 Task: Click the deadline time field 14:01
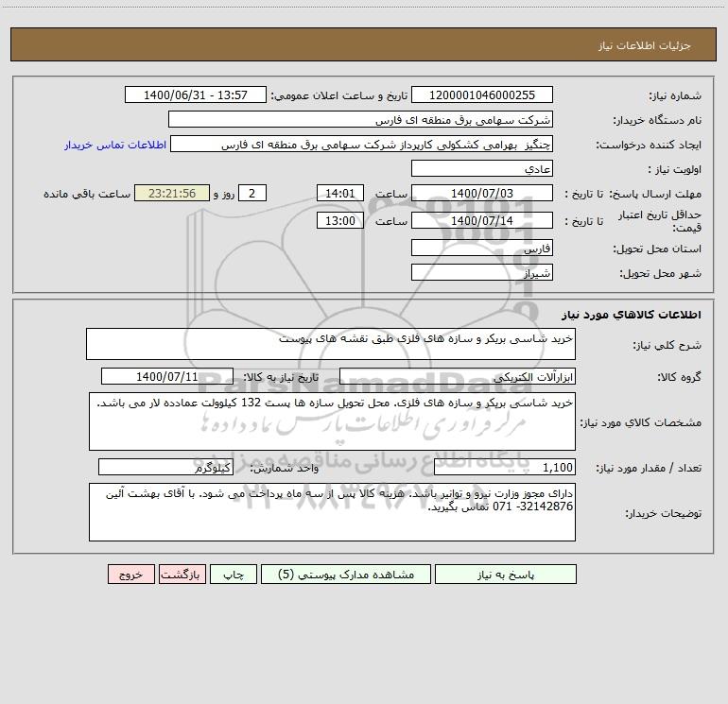[x=339, y=193]
